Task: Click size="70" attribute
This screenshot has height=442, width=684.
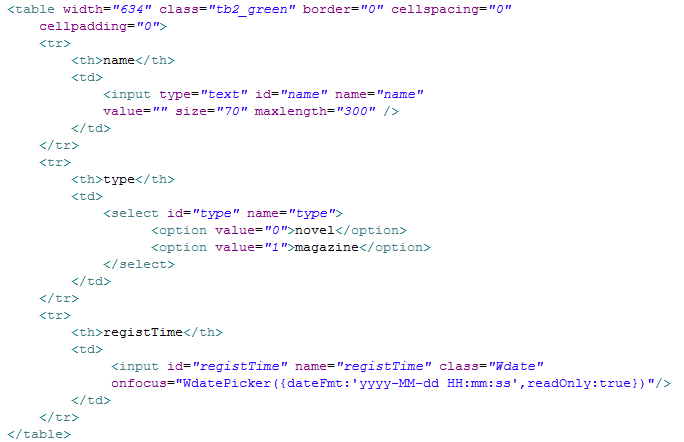Action: pos(211,111)
